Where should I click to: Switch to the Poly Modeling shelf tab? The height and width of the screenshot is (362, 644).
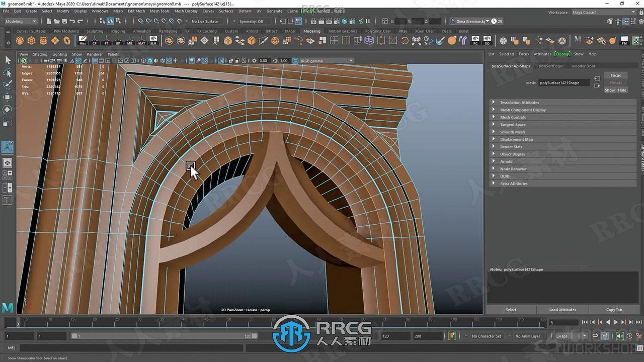pyautogui.click(x=66, y=31)
